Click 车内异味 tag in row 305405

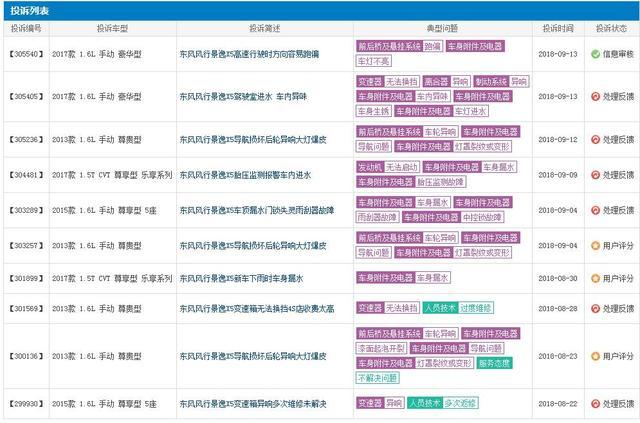coord(432,96)
